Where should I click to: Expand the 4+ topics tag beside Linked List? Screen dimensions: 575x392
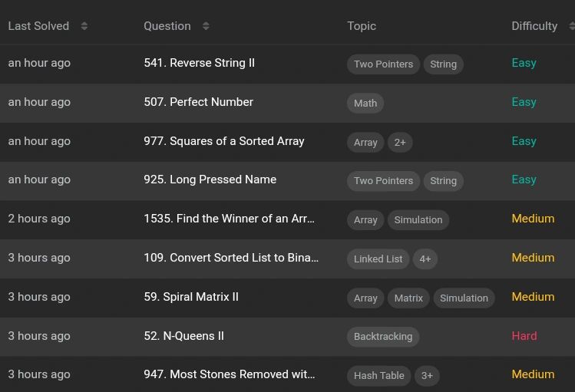pos(425,259)
